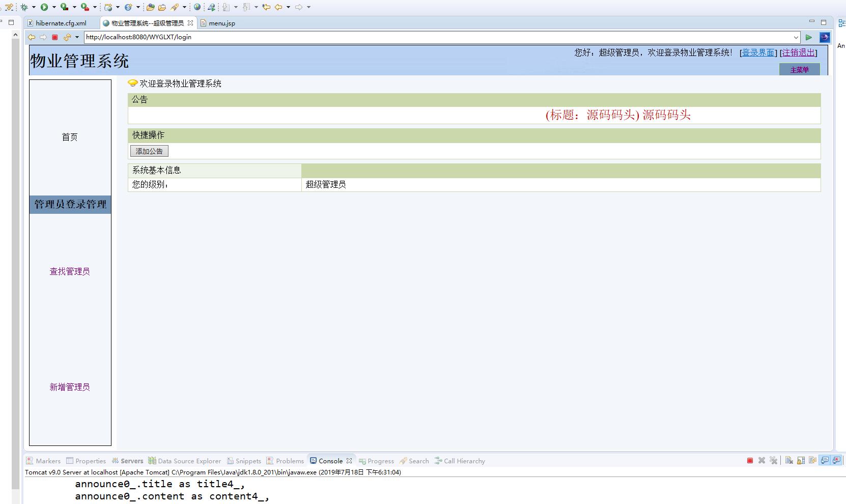This screenshot has height=504, width=846.
Task: Follow the 登录界面 link
Action: 758,52
